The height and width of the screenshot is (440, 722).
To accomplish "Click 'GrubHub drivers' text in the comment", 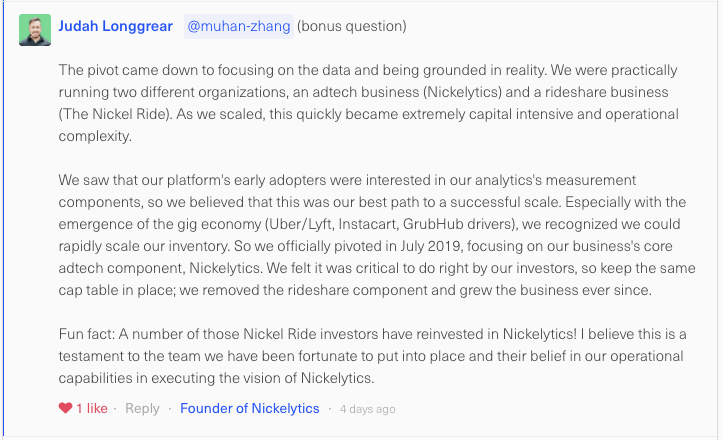I will click(x=458, y=224).
